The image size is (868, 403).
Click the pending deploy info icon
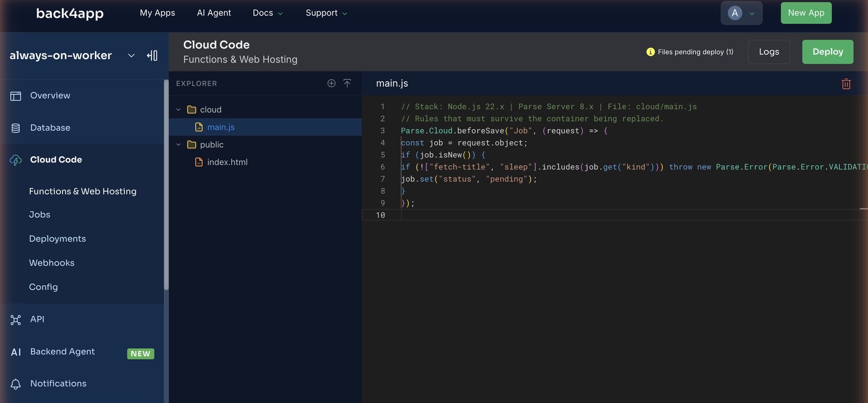pyautogui.click(x=650, y=52)
